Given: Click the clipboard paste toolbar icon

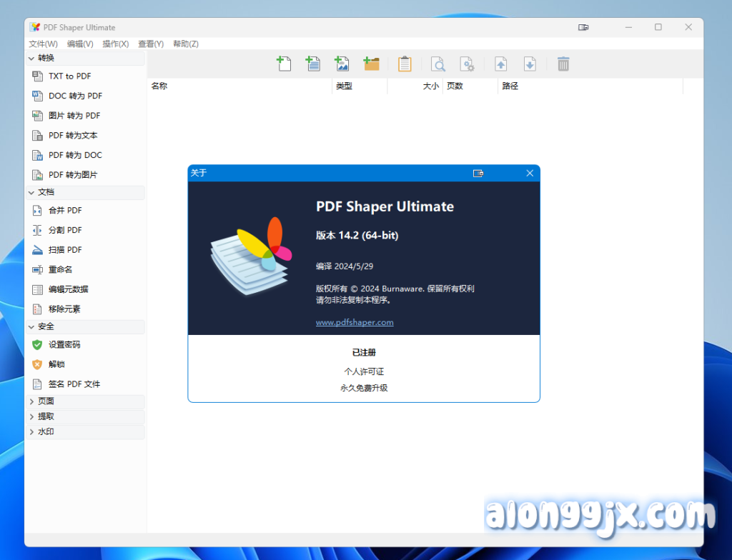Looking at the screenshot, I should point(405,64).
